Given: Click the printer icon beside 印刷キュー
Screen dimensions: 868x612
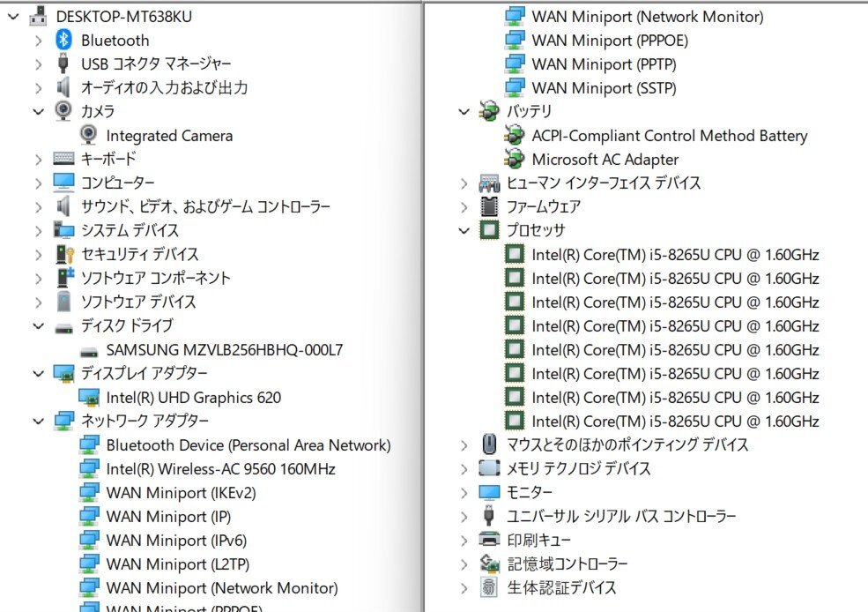Looking at the screenshot, I should (x=488, y=540).
